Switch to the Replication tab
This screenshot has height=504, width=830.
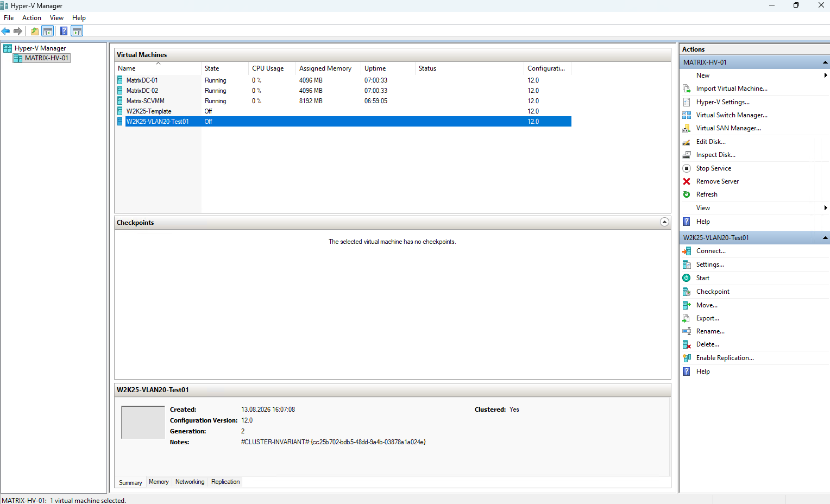pos(225,482)
